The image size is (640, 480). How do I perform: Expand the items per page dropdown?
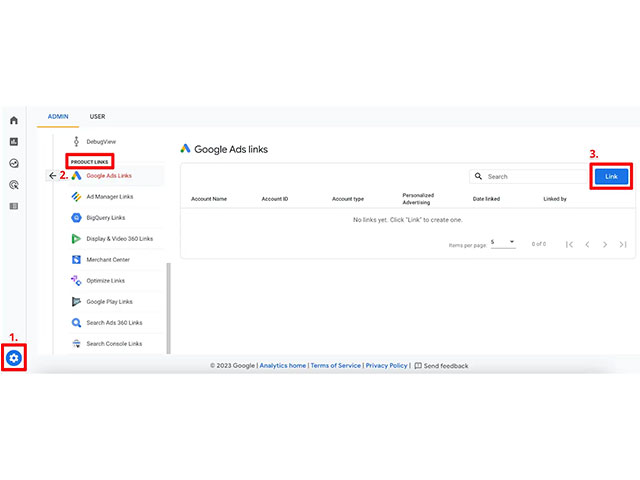point(503,242)
